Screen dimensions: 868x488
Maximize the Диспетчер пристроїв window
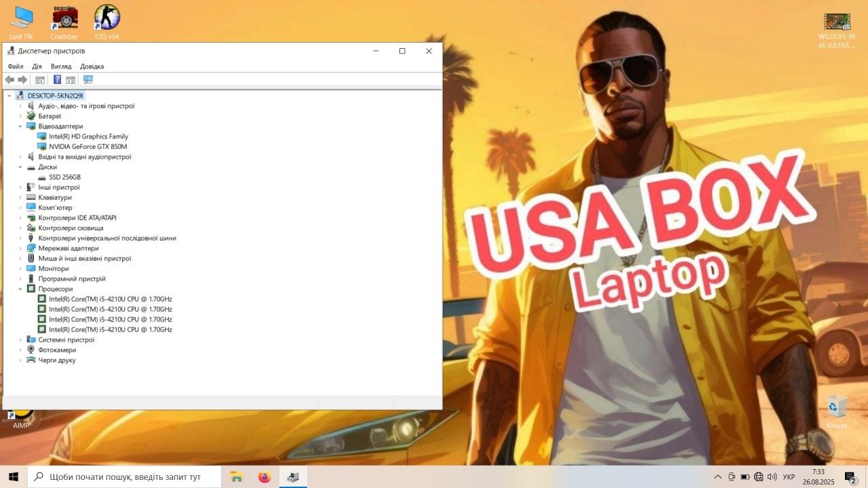coord(402,51)
